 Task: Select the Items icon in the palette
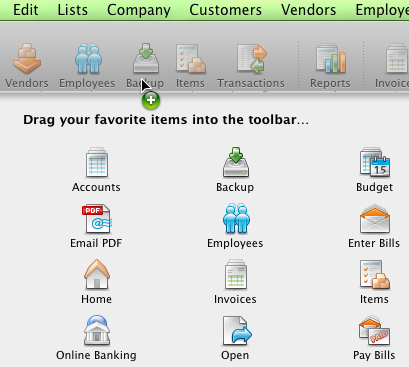[x=374, y=274]
